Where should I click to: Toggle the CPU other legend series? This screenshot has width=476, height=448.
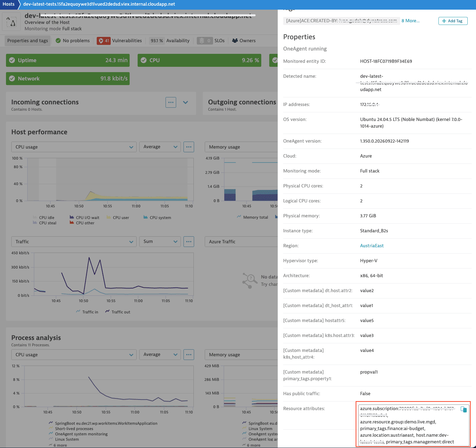(82, 223)
